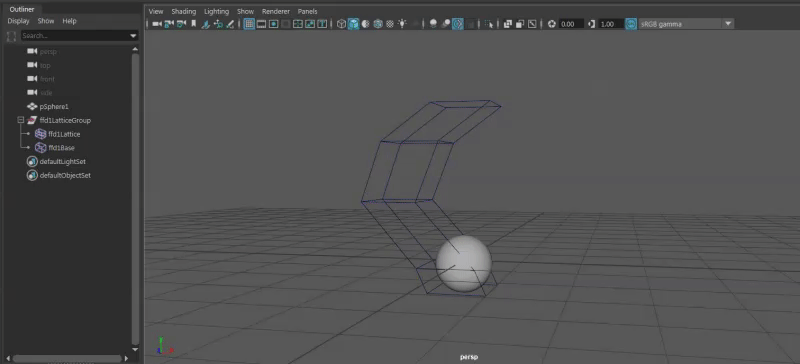Toggle the Resolution Gate display
Screen dimensions: 800x364
(x=273, y=24)
